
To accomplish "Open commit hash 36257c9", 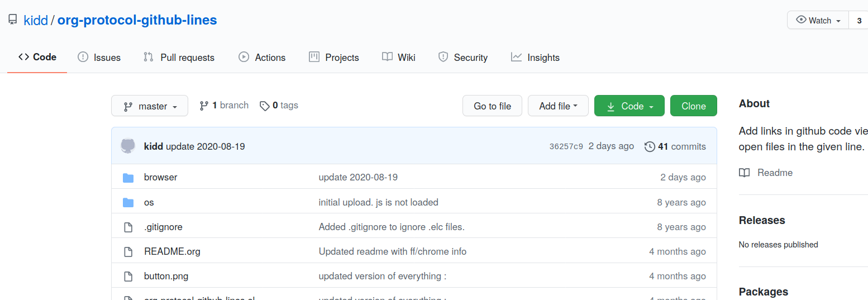I will point(566,146).
